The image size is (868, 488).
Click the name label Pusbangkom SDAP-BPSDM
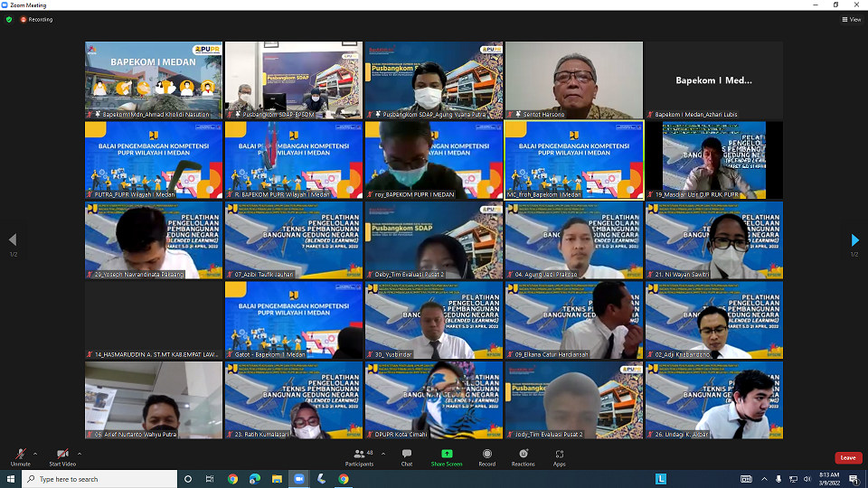coord(278,115)
